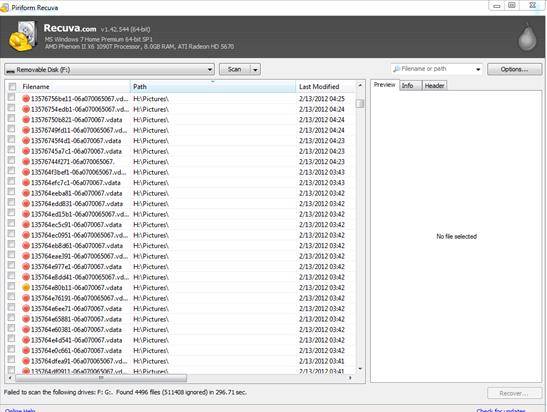Click red status dot for 135764e0c661 file

coord(26,350)
